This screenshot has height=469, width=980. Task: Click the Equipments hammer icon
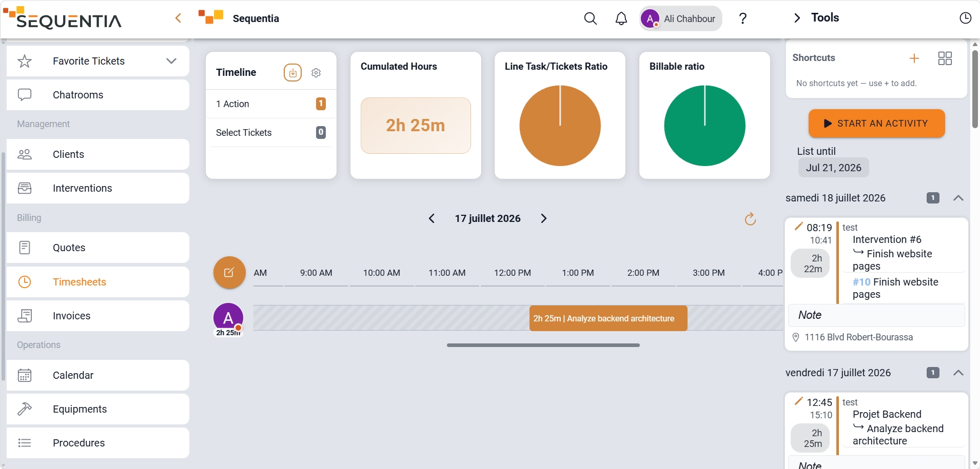coord(25,409)
